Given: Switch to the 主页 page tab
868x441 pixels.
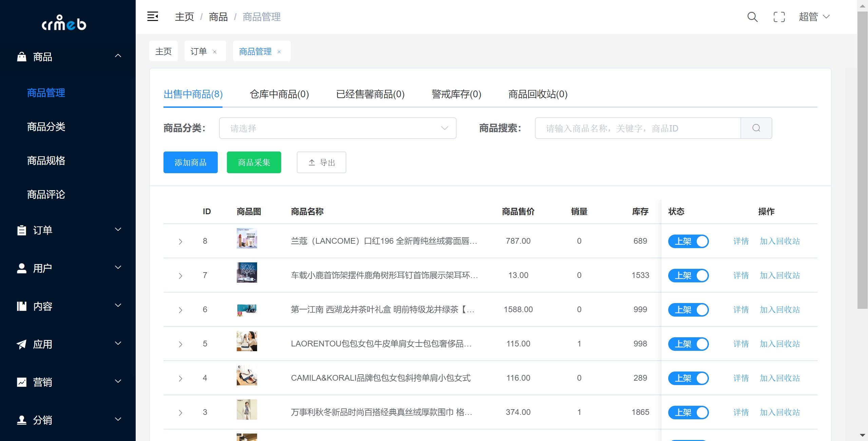Looking at the screenshot, I should pyautogui.click(x=163, y=51).
